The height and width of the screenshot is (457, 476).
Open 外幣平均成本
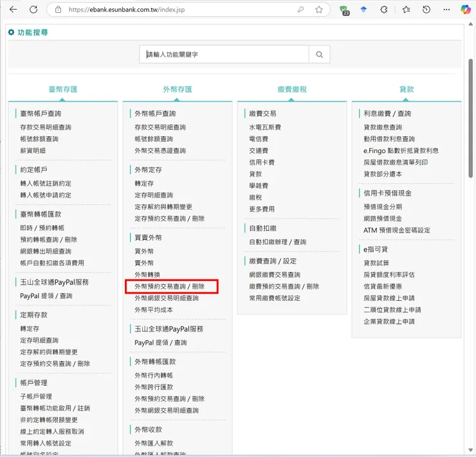tap(154, 310)
